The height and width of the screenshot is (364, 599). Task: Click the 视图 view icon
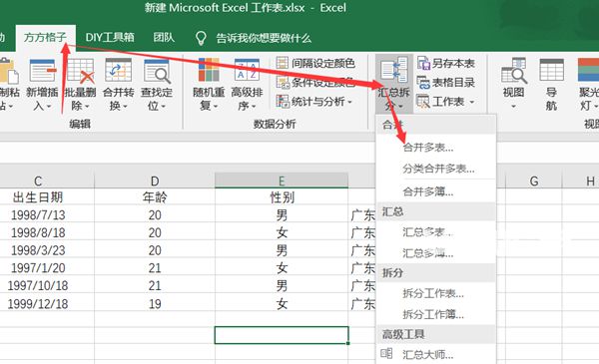[513, 85]
